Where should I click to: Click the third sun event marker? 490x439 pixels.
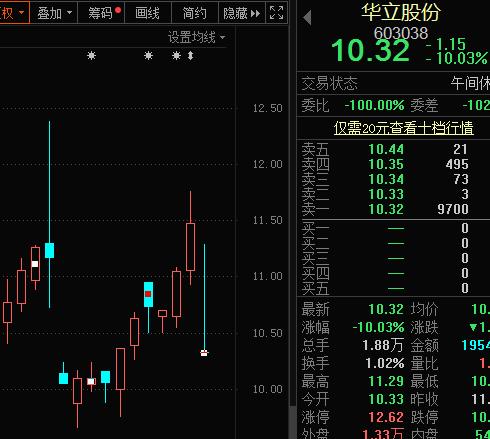point(176,55)
